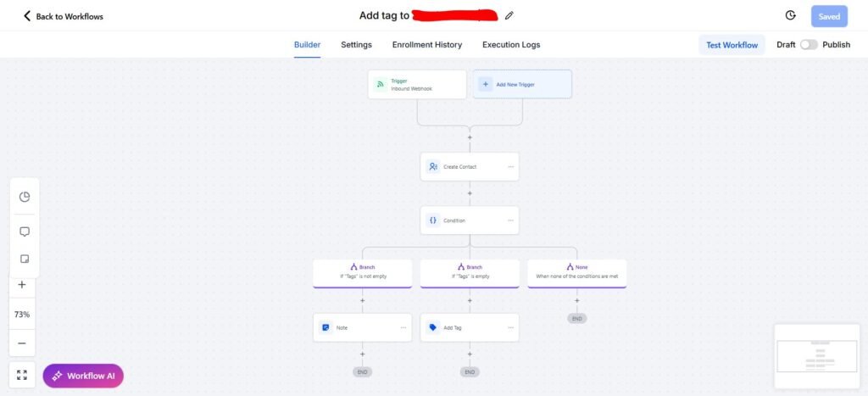Open Note node options menu
This screenshot has height=396, width=868.
403,328
